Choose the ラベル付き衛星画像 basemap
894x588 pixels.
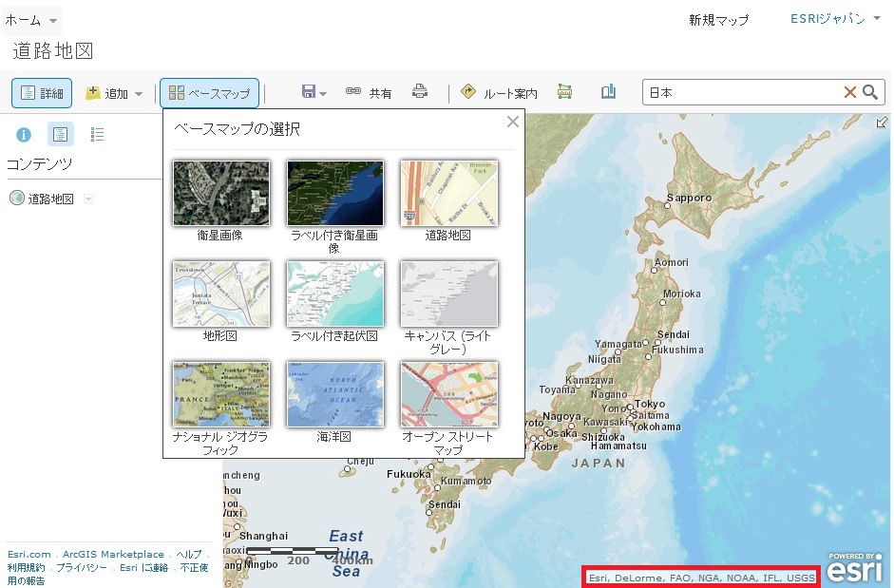coord(335,193)
